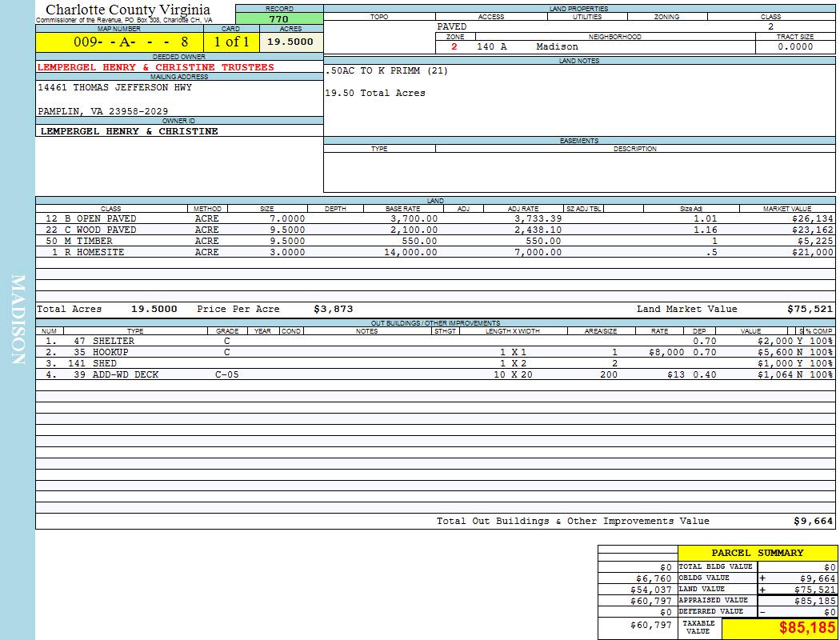Click the ADD-WD DECK improvement row
Image resolution: width=840 pixels, height=640 pixels.
pyautogui.click(x=125, y=374)
